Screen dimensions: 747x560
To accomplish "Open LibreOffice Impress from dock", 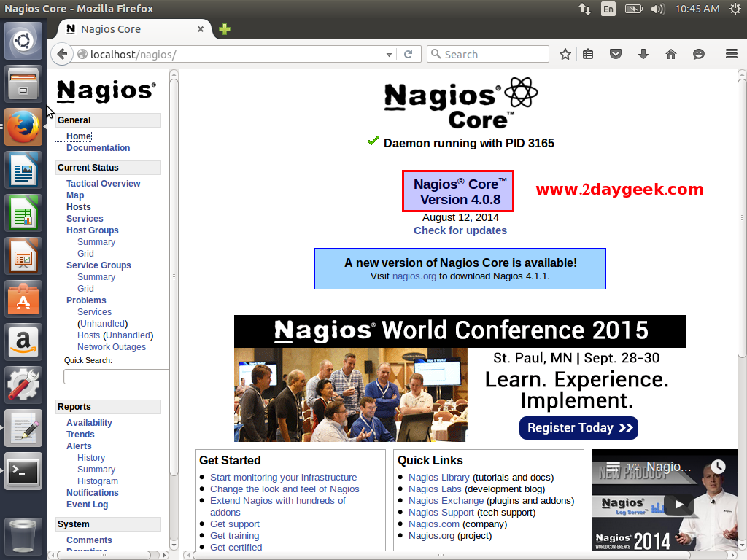I will 23,256.
